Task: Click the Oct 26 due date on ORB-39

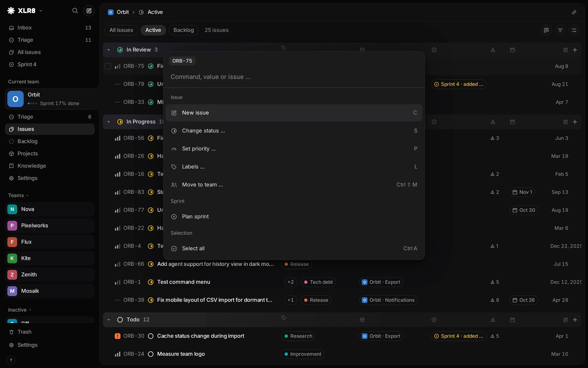Action: click(524, 300)
